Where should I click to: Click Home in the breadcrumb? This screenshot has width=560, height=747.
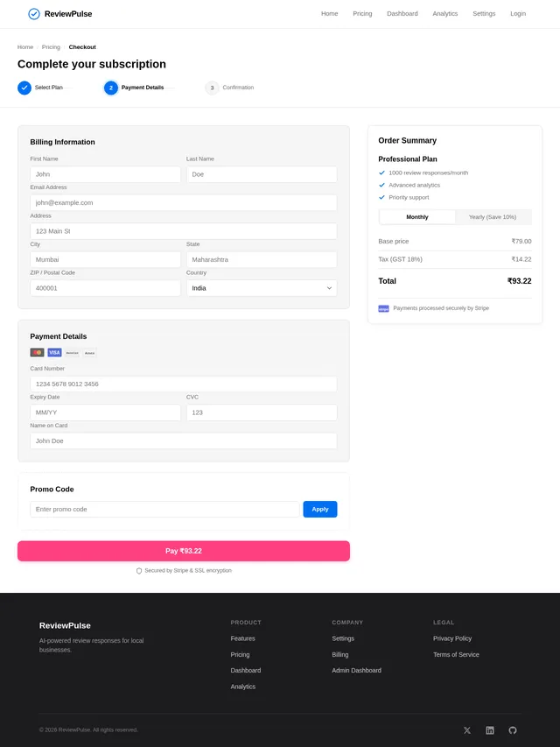pyautogui.click(x=25, y=47)
